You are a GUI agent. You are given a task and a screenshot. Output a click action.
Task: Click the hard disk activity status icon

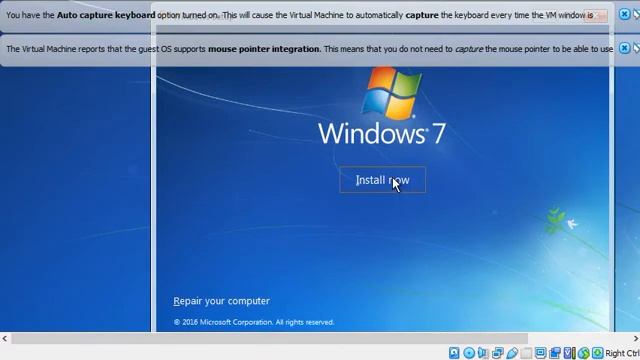[454, 353]
